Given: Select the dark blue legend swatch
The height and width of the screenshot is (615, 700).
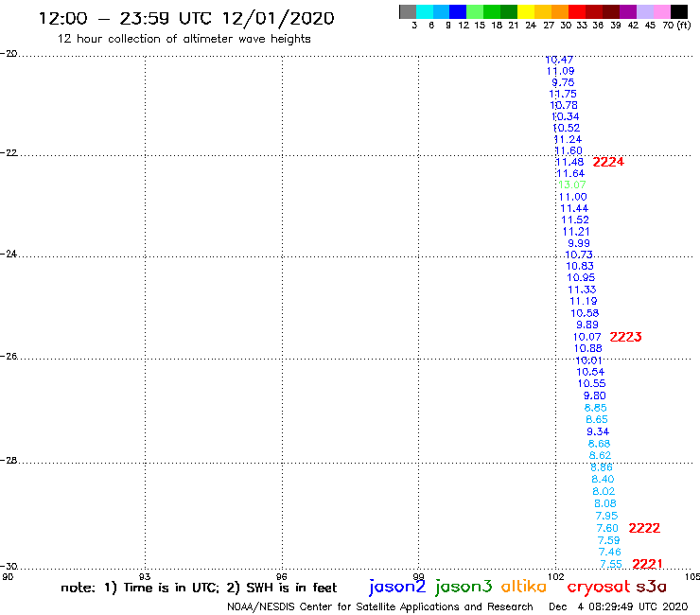Looking at the screenshot, I should [458, 12].
